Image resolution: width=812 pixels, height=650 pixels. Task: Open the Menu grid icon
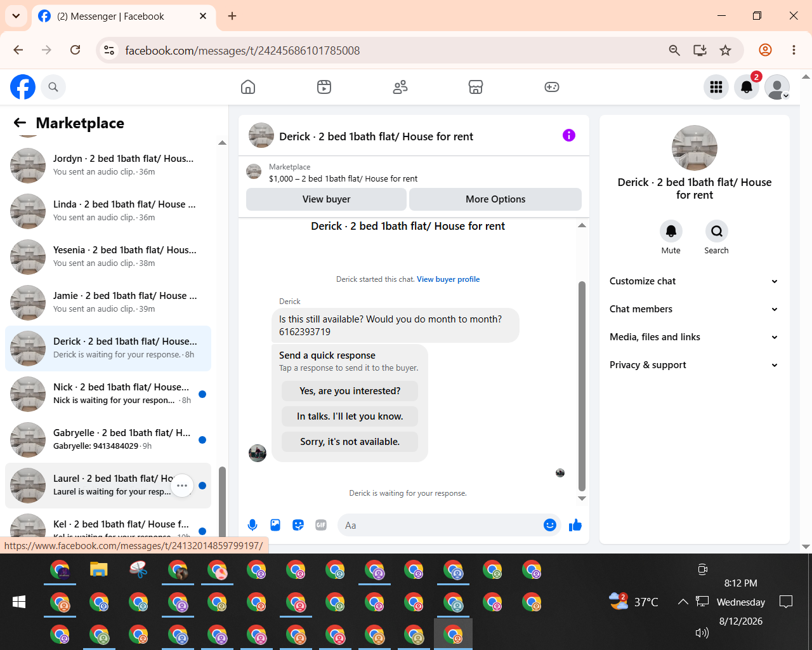716,87
